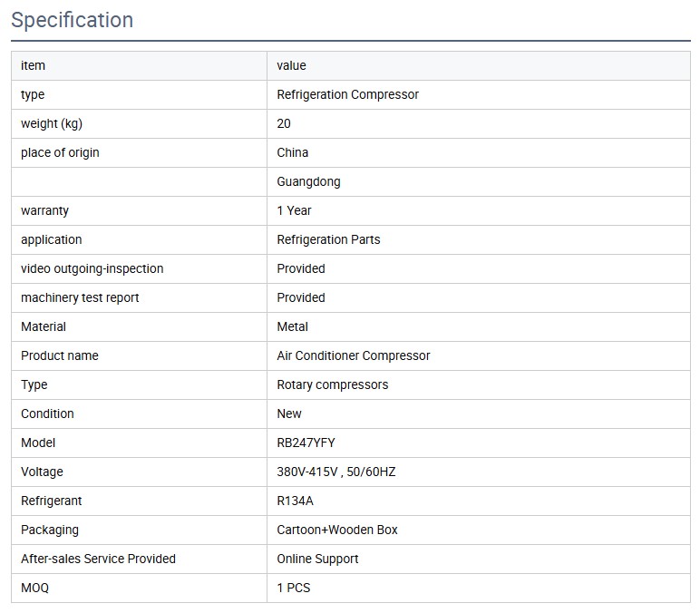Click the Specification heading
The height and width of the screenshot is (613, 700).
click(x=73, y=20)
